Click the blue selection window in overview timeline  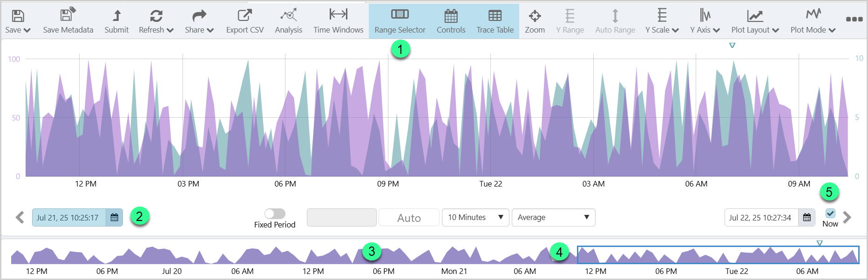(x=718, y=255)
